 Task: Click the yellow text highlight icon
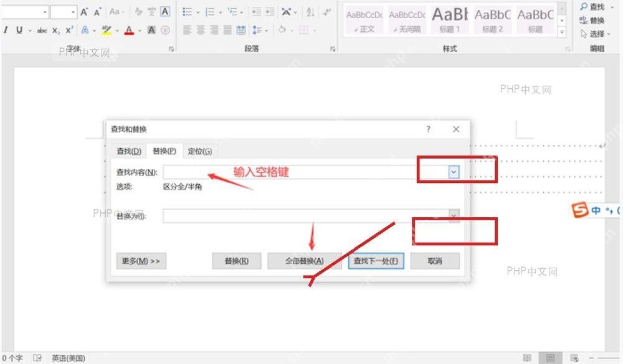point(106,30)
